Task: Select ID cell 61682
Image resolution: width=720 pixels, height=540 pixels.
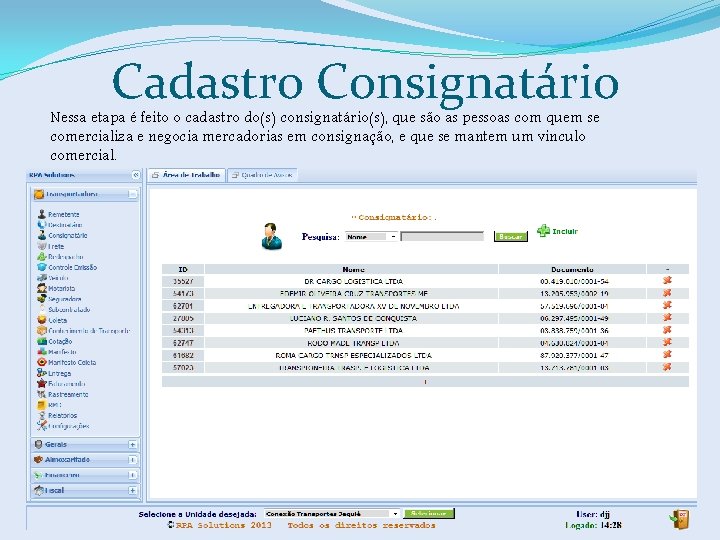Action: [x=183, y=355]
